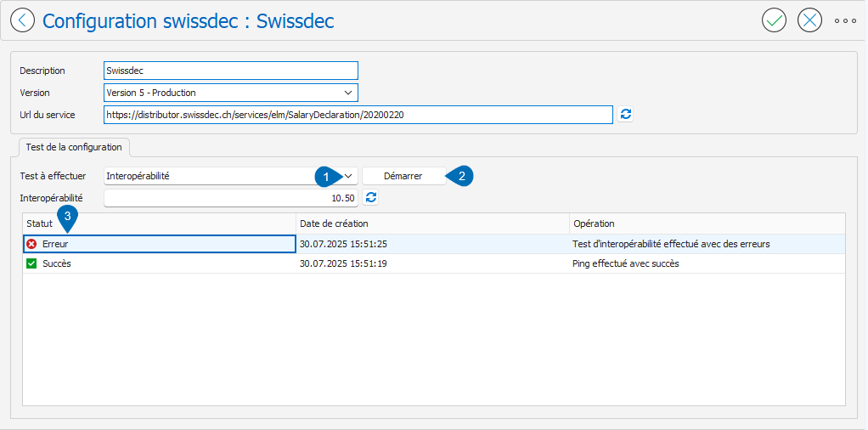Viewport: 868px width, 430px height.
Task: Expand the Test à effectuer dropdown
Action: 348,176
